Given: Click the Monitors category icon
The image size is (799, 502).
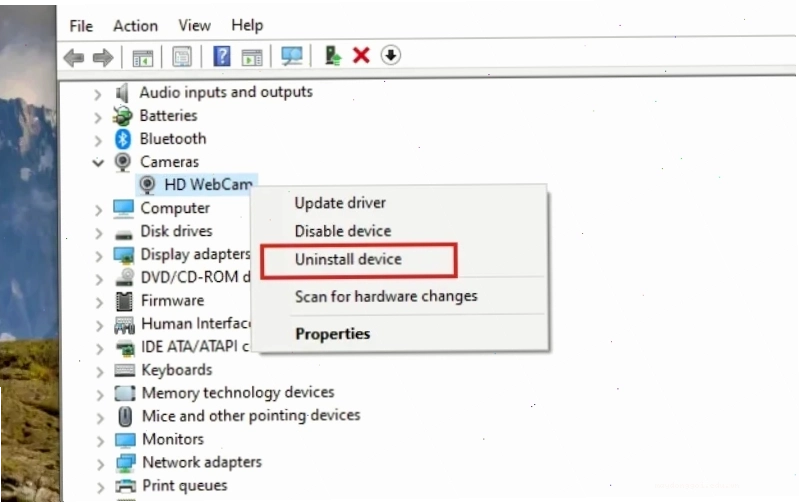Looking at the screenshot, I should 125,440.
